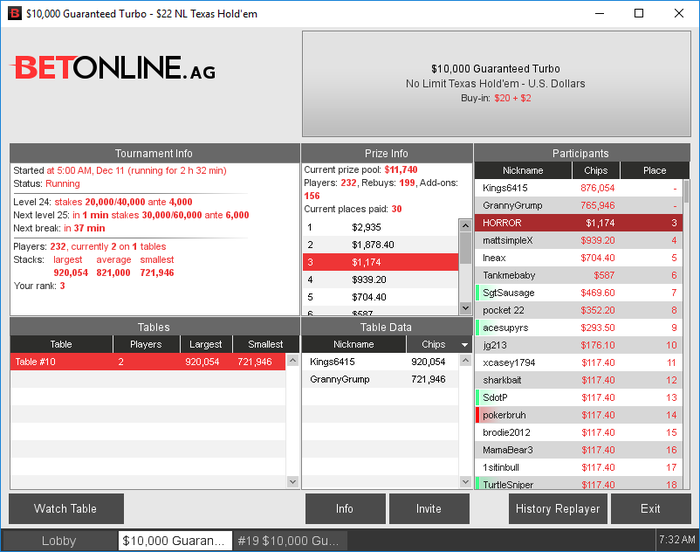The height and width of the screenshot is (552, 700).
Task: Select GrannyGrump in Participants list
Action: pos(579,205)
